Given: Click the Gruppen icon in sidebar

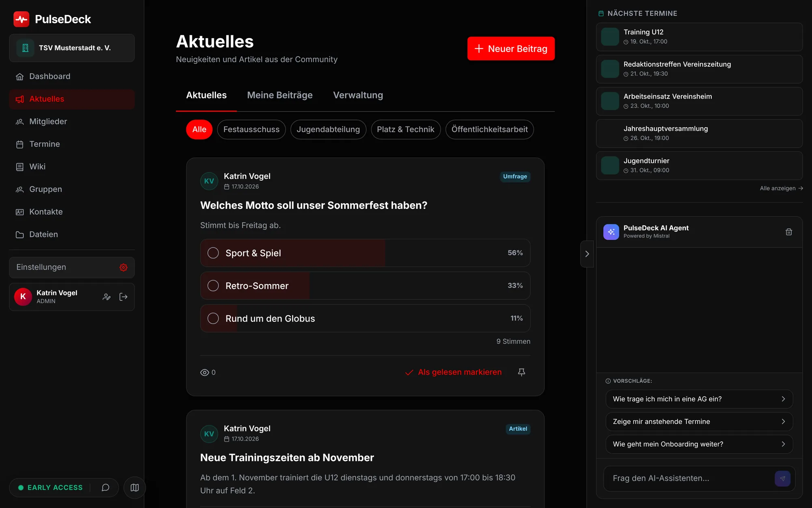Looking at the screenshot, I should click(19, 189).
